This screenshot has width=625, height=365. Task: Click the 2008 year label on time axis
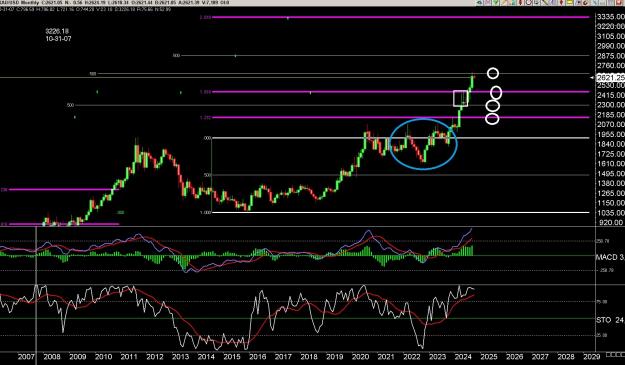click(52, 357)
